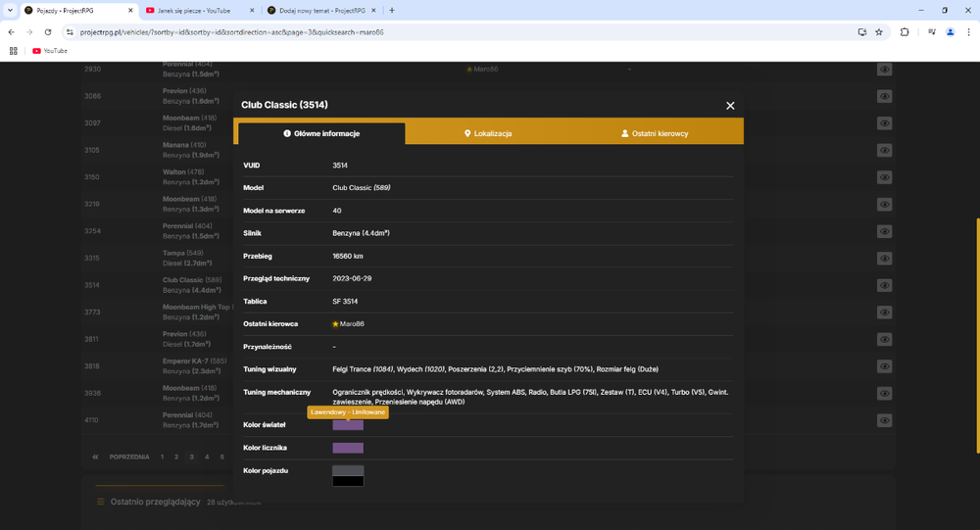Click the purple Kolor świateł swatch

[x=348, y=425]
